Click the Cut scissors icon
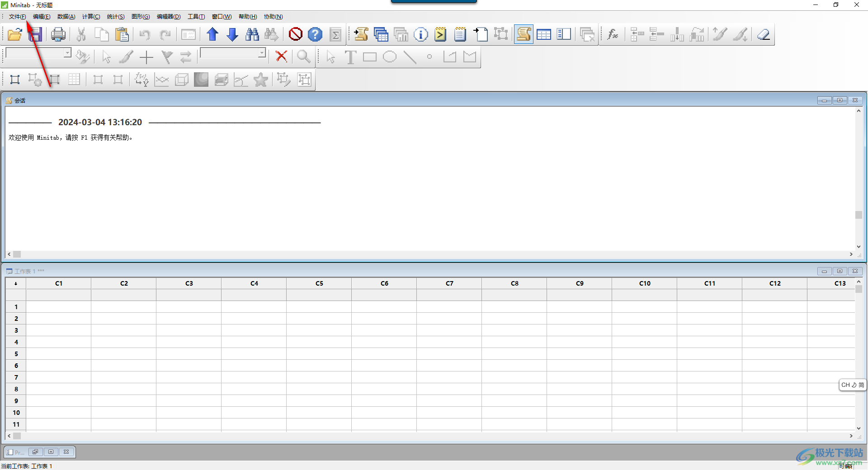868x470 pixels. tap(81, 34)
